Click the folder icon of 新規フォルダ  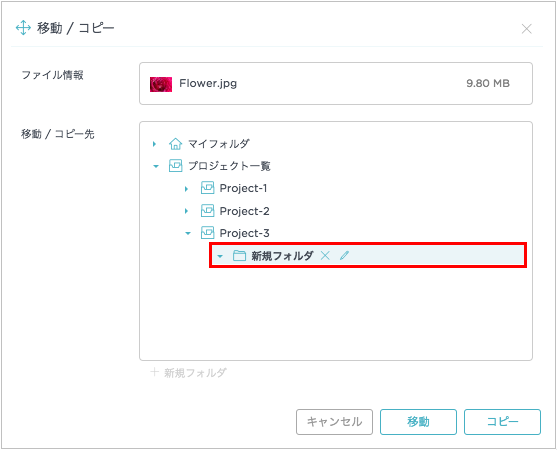(x=239, y=255)
